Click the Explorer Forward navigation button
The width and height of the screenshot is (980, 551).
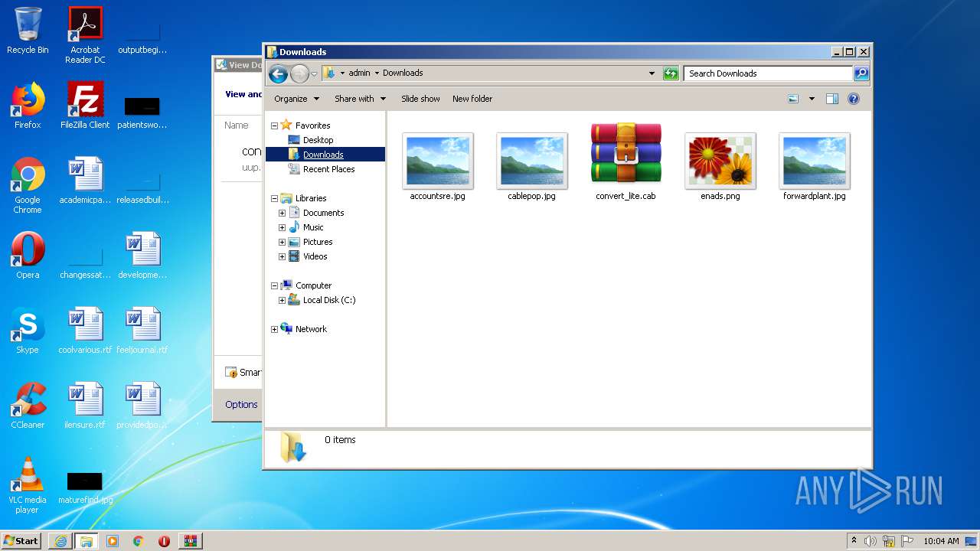click(x=299, y=73)
